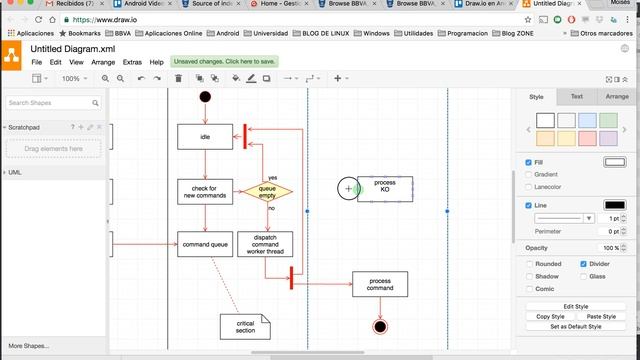The height and width of the screenshot is (360, 640).
Task: Open the Fill color picker swatch
Action: coord(615,162)
